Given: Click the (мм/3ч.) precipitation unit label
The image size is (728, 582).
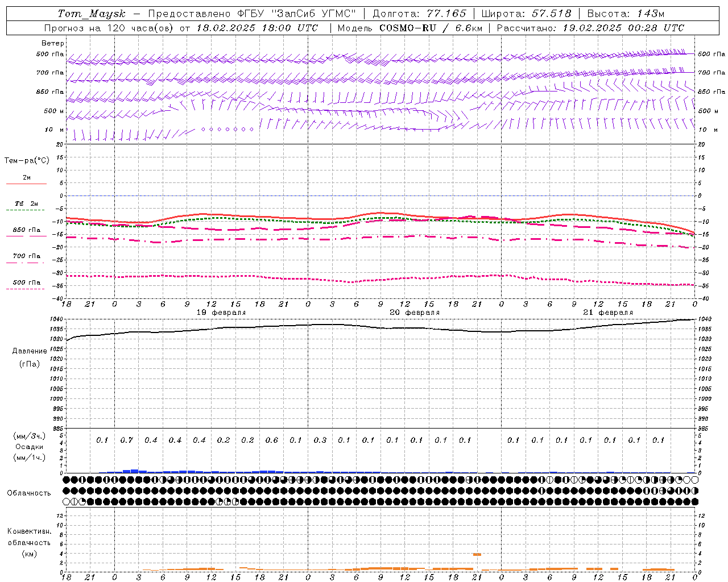Looking at the screenshot, I should tap(30, 436).
